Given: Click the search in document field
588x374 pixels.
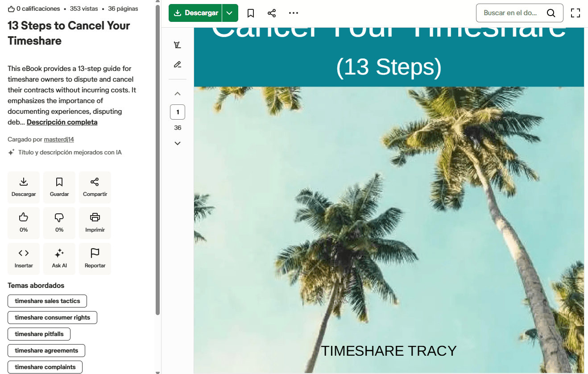Looking at the screenshot, I should 511,13.
